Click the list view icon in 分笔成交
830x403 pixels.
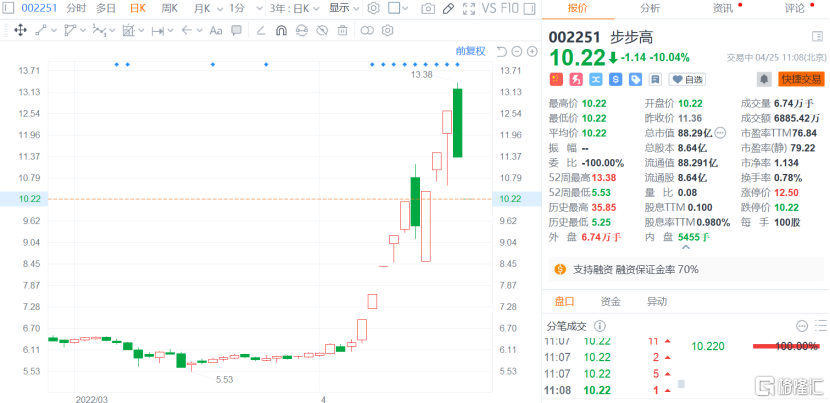click(822, 326)
